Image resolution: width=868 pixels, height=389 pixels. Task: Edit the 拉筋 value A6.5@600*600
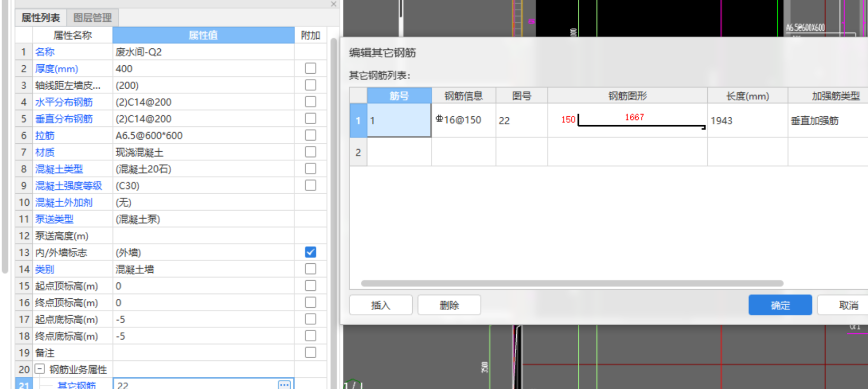point(203,135)
